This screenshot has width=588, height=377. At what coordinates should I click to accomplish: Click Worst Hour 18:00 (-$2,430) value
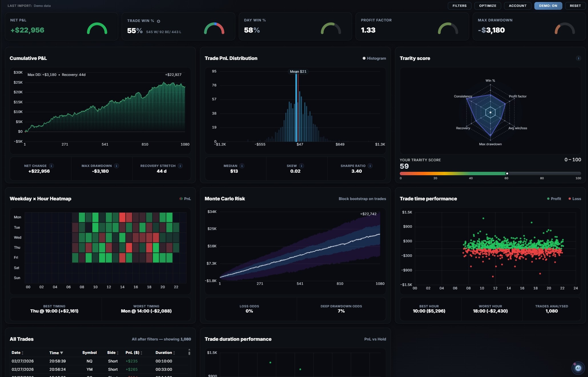click(490, 311)
